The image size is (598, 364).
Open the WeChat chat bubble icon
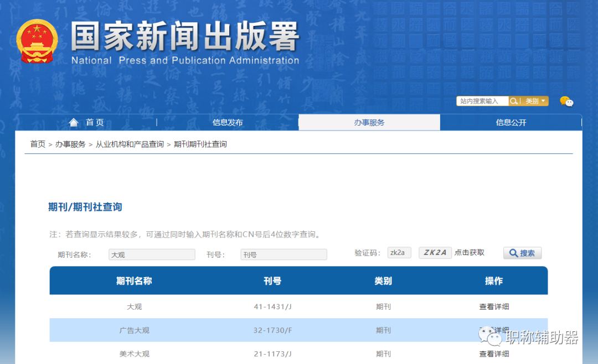click(x=566, y=101)
